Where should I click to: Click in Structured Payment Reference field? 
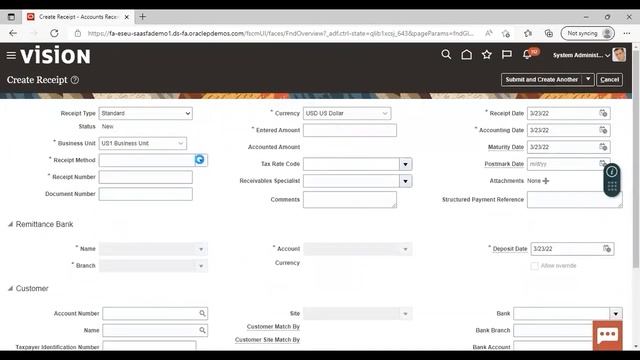point(575,200)
